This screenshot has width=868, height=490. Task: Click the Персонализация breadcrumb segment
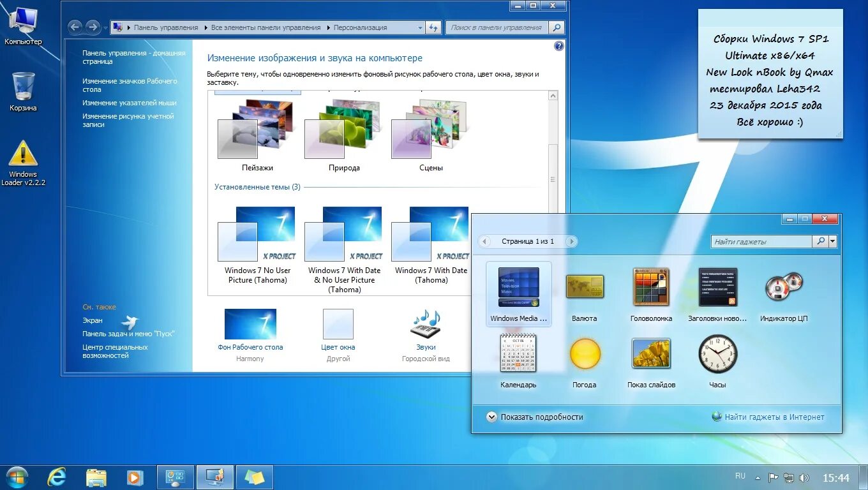point(360,27)
